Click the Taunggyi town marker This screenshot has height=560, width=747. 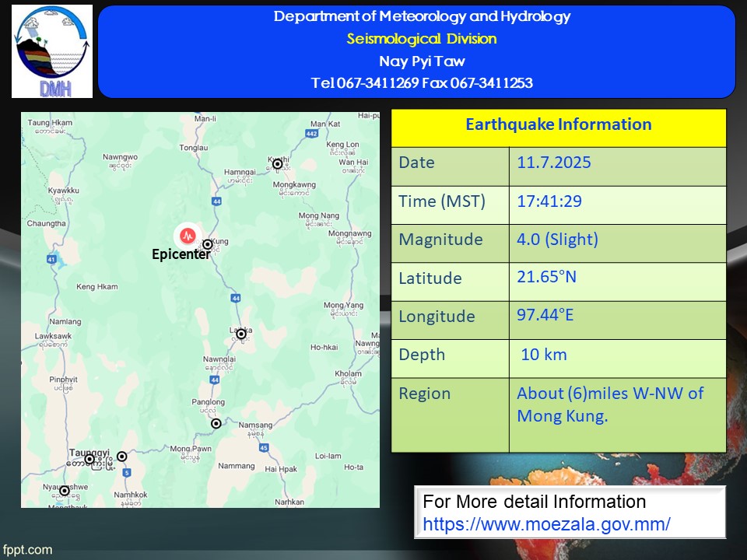[89, 459]
